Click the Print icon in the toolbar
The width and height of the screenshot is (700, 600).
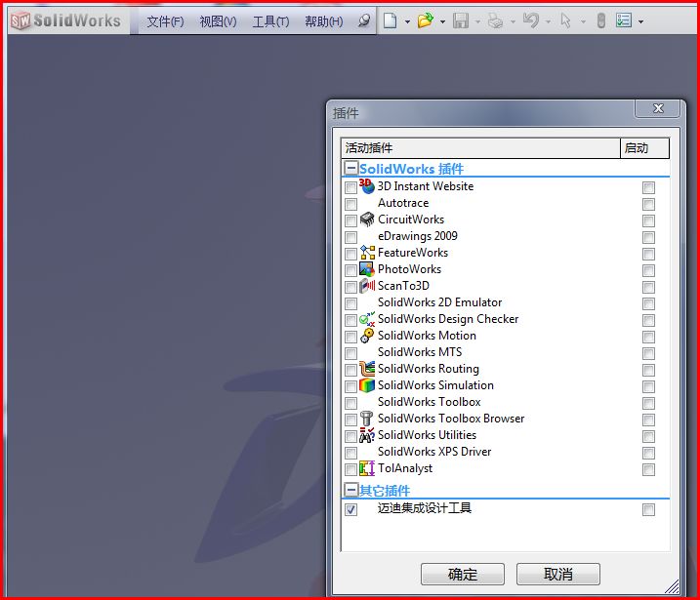click(495, 20)
